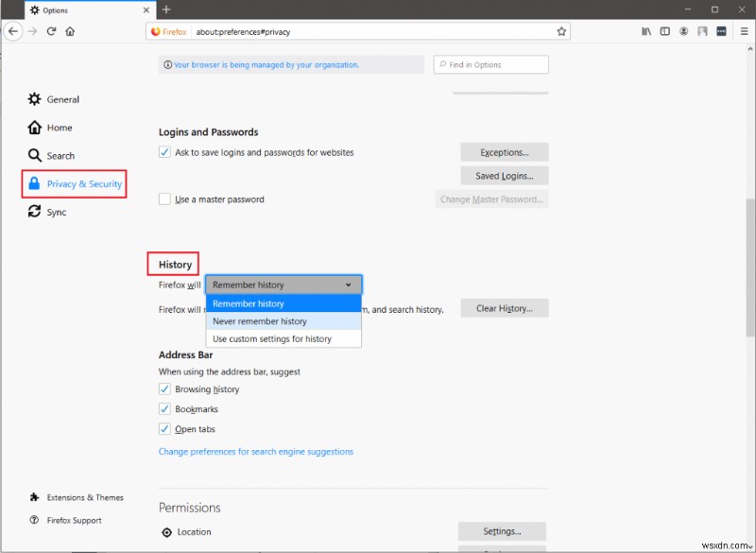756x553 pixels.
Task: Switch to the Sync settings section
Action: (x=57, y=212)
